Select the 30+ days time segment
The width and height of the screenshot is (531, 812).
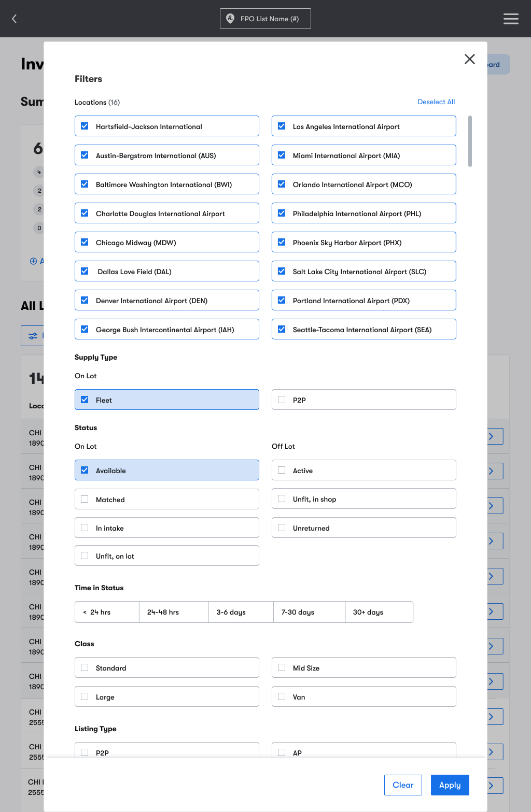point(379,612)
